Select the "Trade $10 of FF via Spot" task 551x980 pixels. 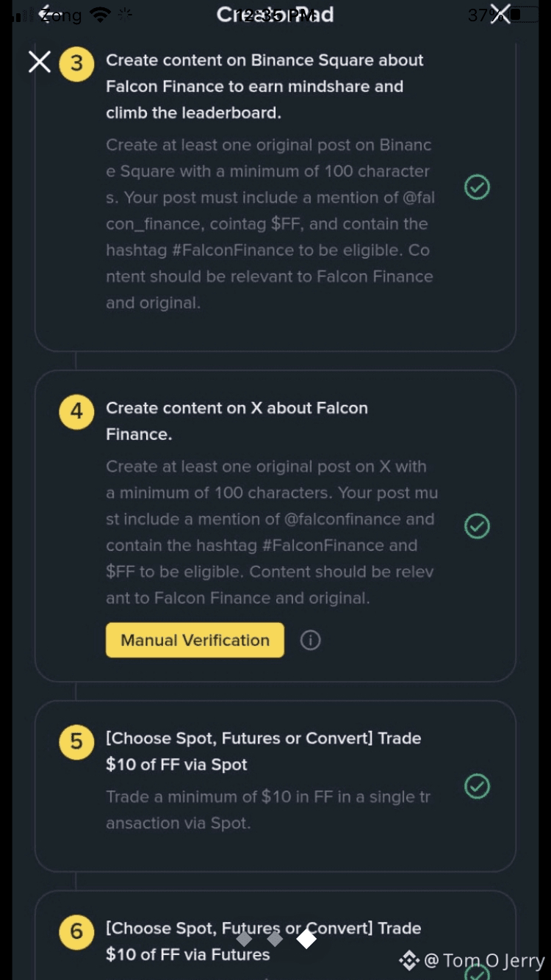coord(263,751)
